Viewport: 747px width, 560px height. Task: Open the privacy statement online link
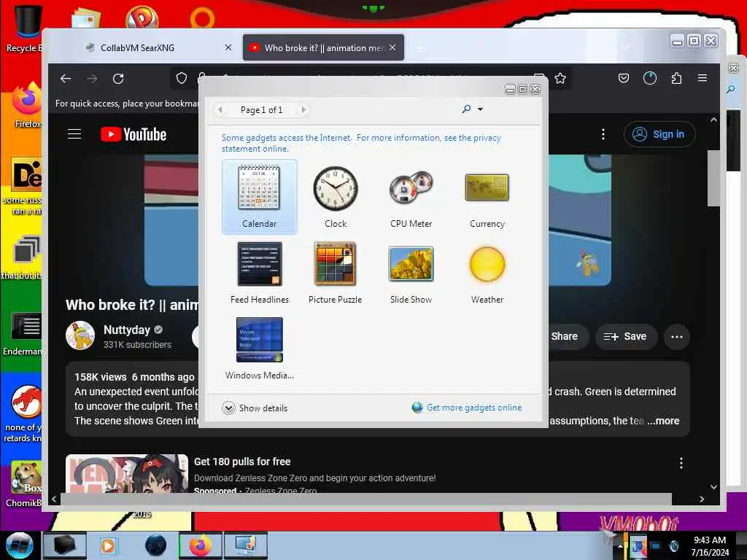[361, 143]
